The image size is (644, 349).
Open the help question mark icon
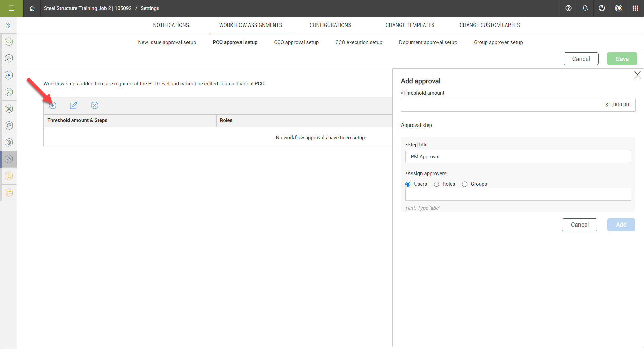(x=568, y=8)
